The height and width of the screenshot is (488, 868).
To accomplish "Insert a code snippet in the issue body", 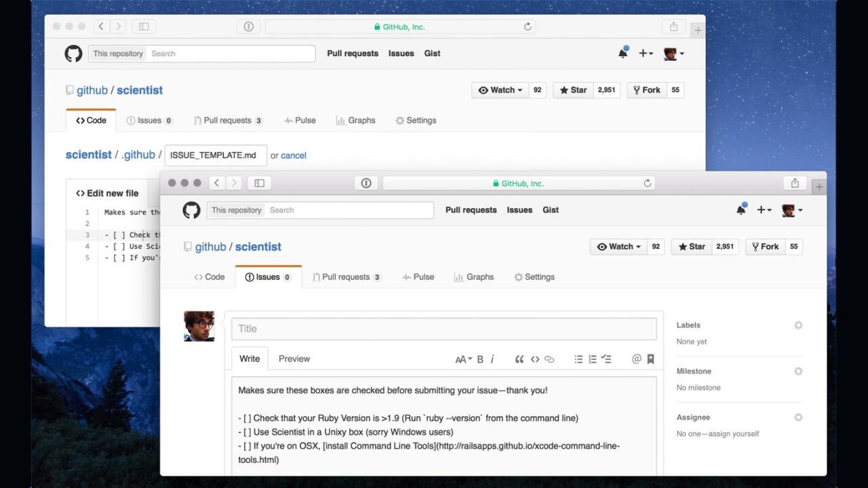I will tap(535, 359).
